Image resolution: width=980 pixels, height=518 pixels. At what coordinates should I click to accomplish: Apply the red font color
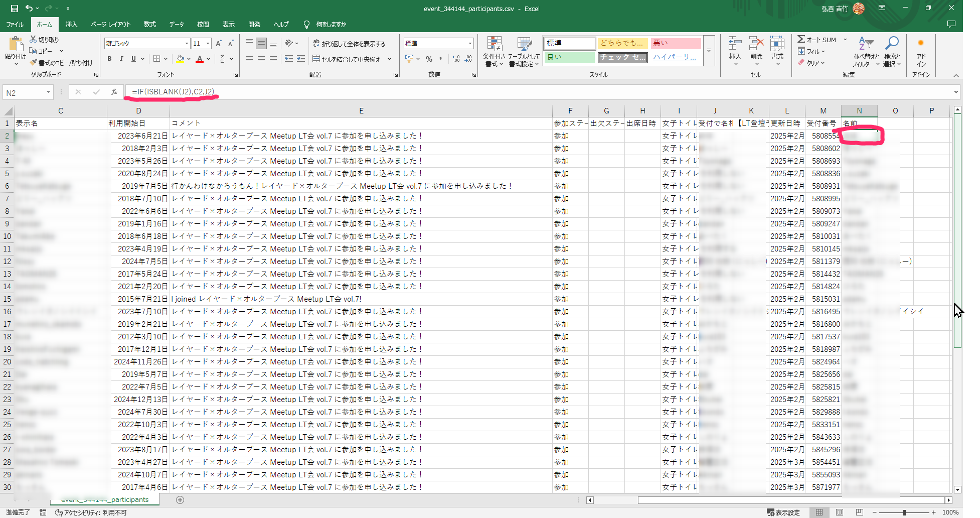click(200, 59)
